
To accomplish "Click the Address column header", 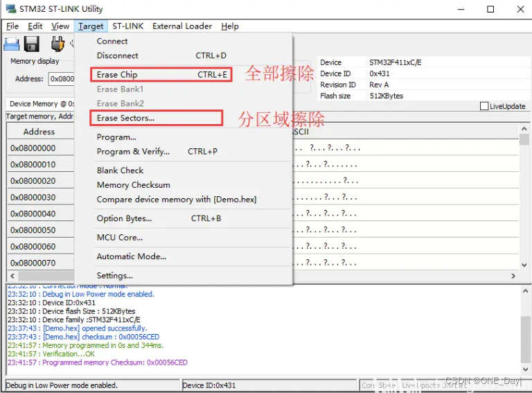I will [40, 132].
